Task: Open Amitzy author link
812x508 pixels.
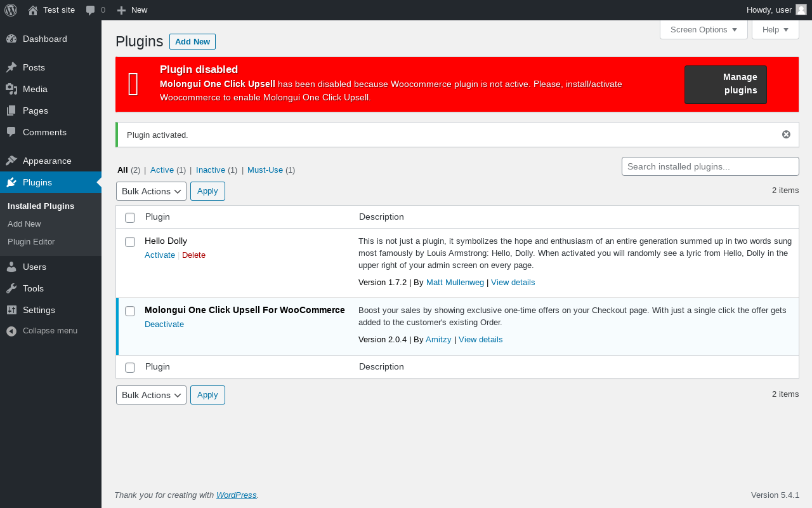Action: [x=438, y=340]
